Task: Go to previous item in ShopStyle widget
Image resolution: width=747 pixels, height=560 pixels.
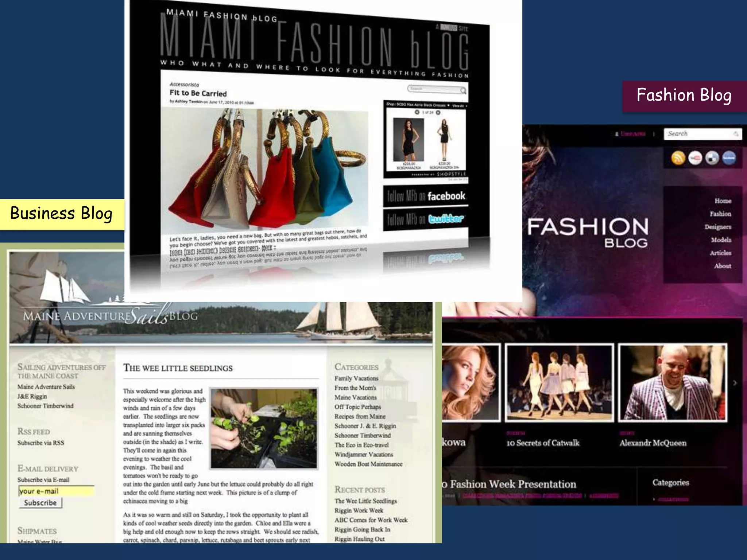Action: pyautogui.click(x=417, y=112)
